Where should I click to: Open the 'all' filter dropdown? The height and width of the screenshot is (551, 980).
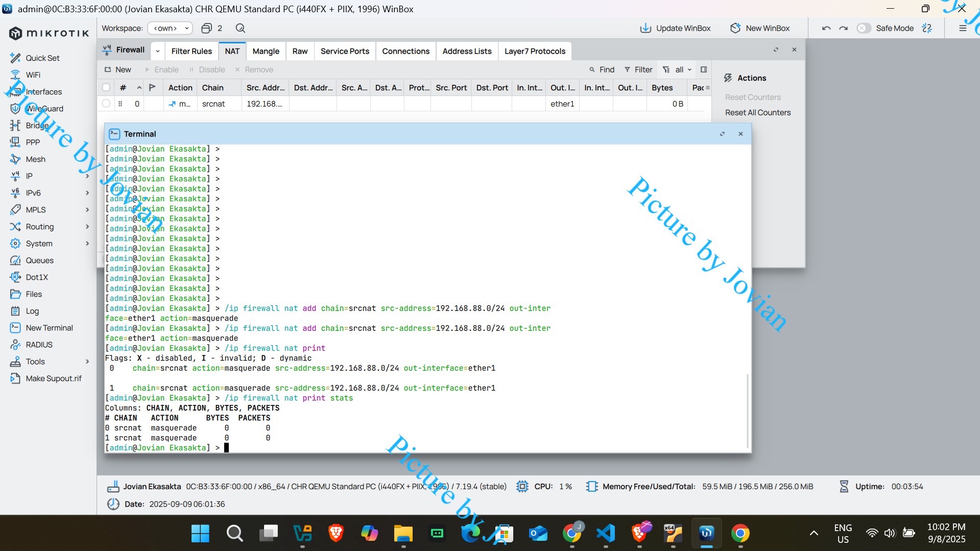tap(678, 69)
